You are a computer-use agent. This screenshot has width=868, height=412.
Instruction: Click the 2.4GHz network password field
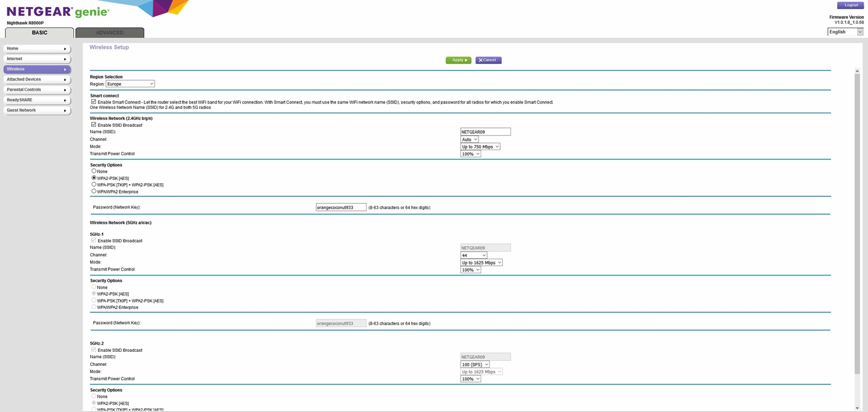pos(341,208)
